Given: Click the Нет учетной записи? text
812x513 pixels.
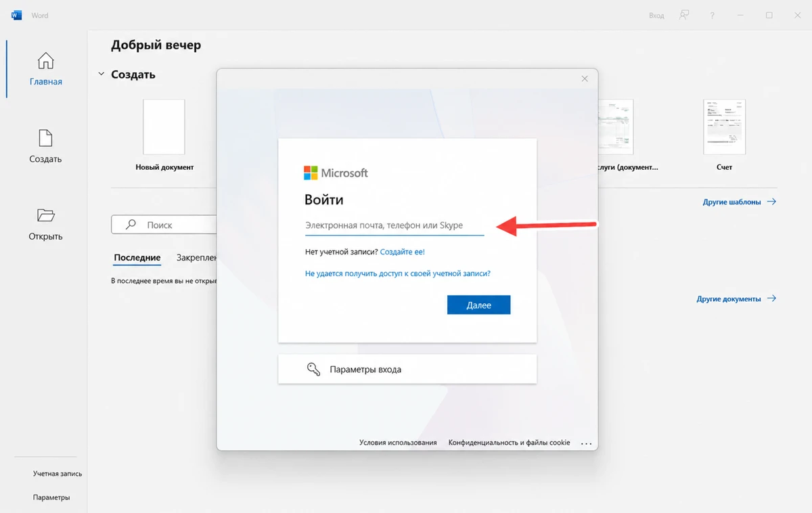Looking at the screenshot, I should (341, 252).
